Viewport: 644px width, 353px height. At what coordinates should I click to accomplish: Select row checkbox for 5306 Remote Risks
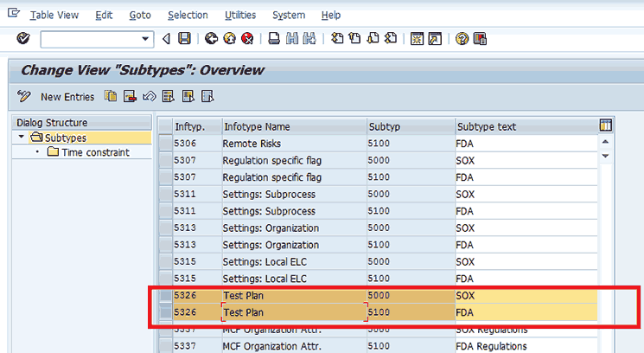(165, 144)
